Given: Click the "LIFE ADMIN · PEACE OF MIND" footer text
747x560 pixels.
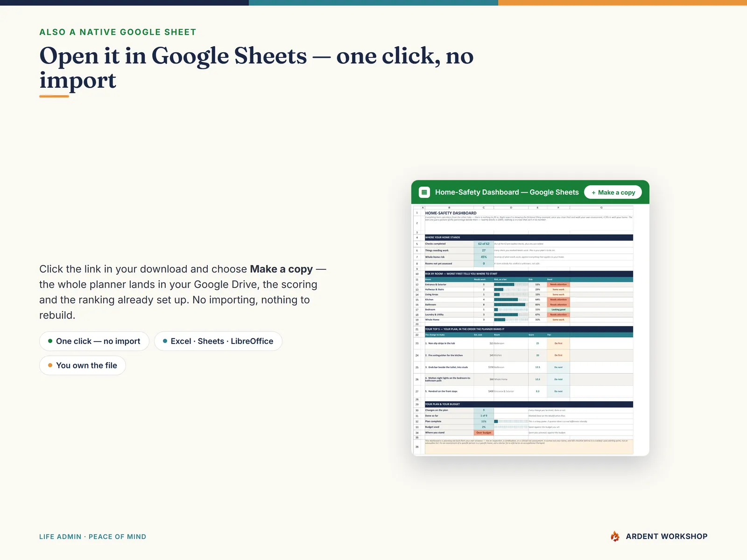Looking at the screenshot, I should [x=92, y=537].
